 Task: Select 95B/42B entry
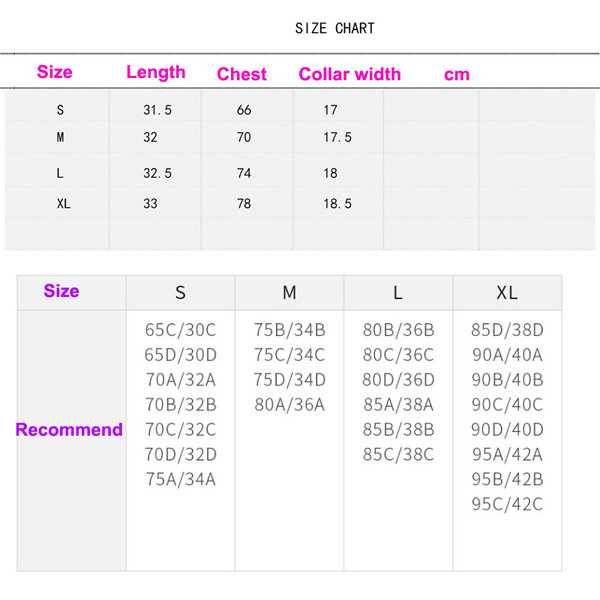coord(507,479)
